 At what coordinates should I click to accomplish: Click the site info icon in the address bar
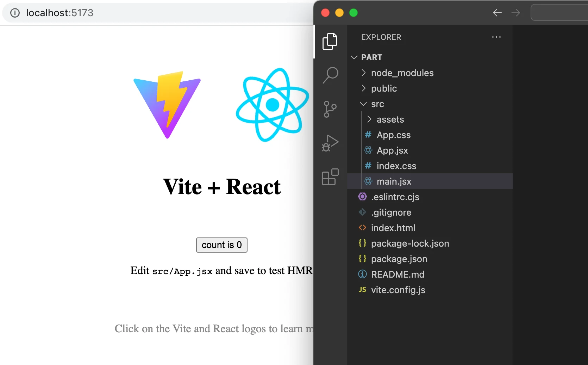15,13
